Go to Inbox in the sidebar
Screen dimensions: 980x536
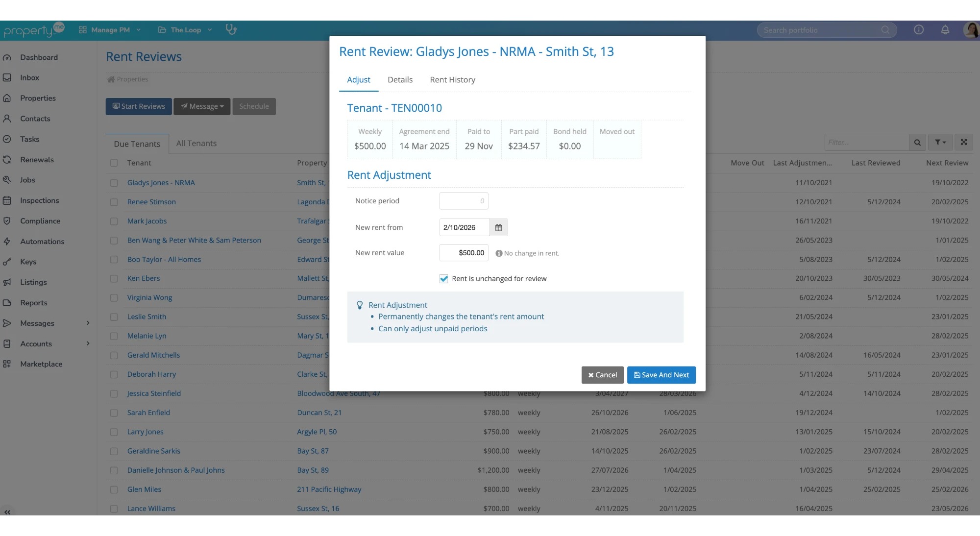tap(29, 77)
